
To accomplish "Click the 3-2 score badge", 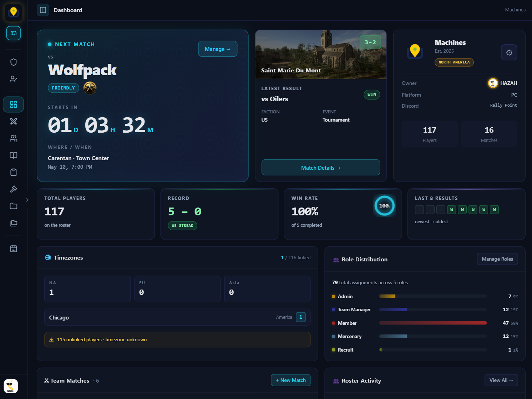I will pyautogui.click(x=370, y=42).
